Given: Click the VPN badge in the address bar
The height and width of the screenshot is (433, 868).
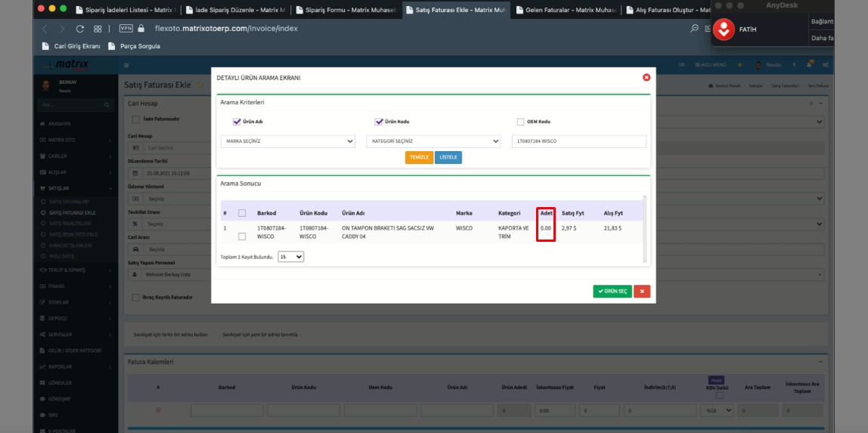Looking at the screenshot, I should point(126,29).
